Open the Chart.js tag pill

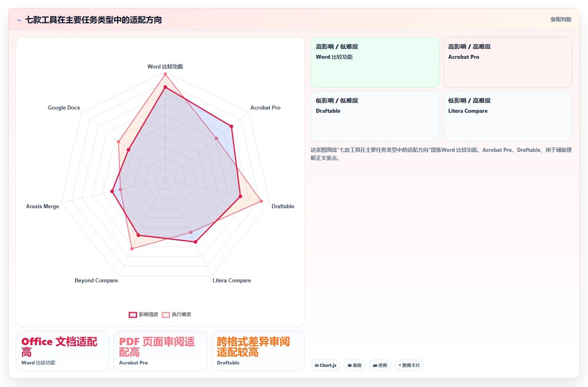tap(325, 365)
